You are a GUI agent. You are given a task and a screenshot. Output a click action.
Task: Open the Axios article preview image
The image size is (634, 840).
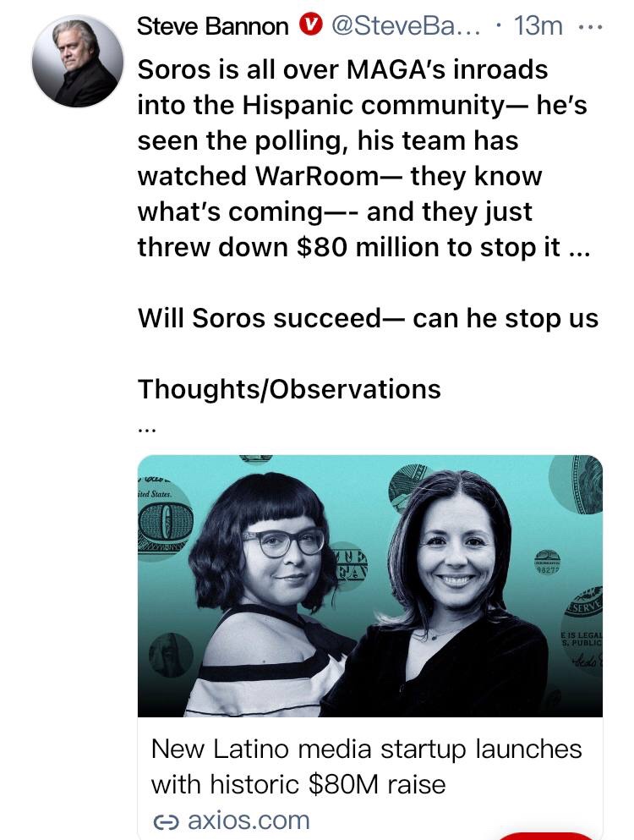(x=370, y=585)
